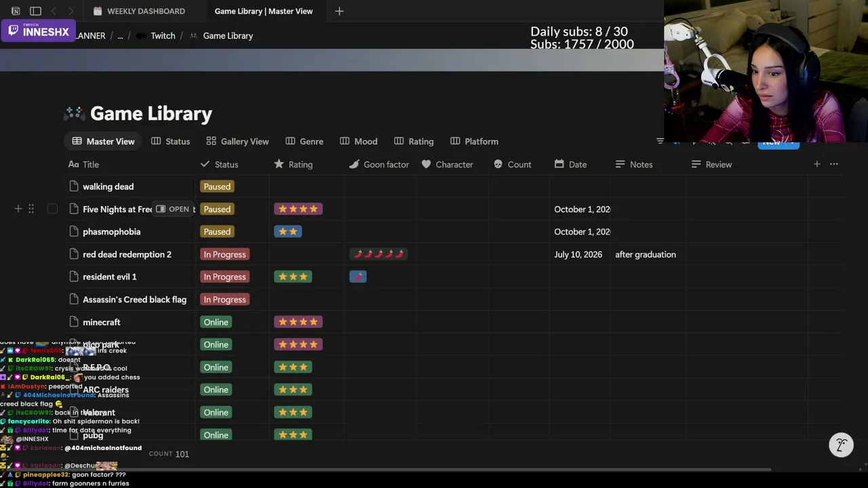The height and width of the screenshot is (488, 868).
Task: Open the table more-options ellipsis
Action: (x=834, y=164)
